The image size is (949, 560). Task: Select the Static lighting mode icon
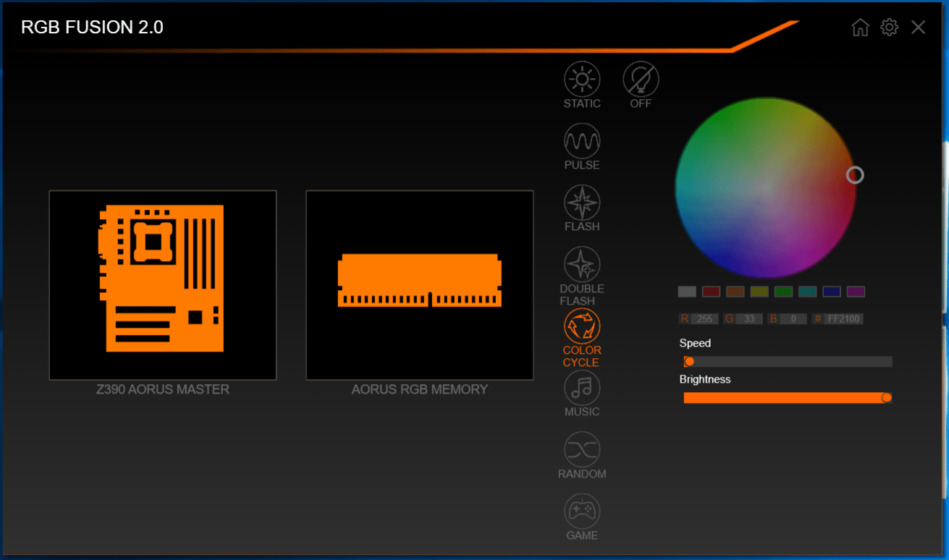coord(582,79)
